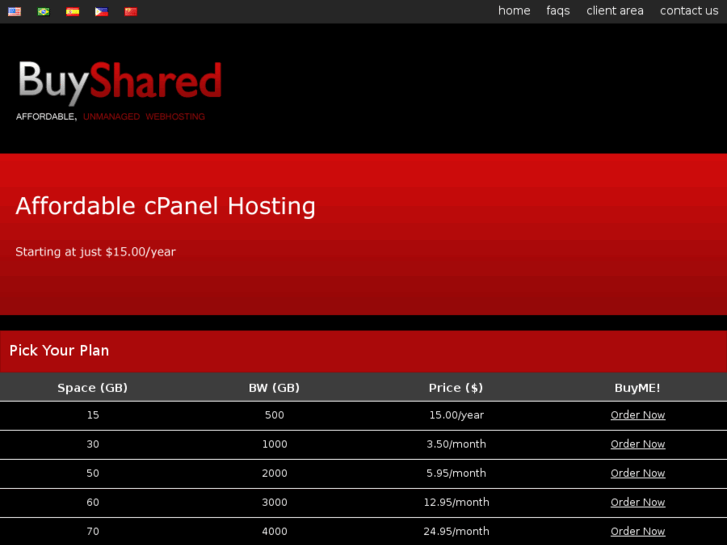
Task: Click the Starting at just $15.00/year text
Action: (x=96, y=252)
